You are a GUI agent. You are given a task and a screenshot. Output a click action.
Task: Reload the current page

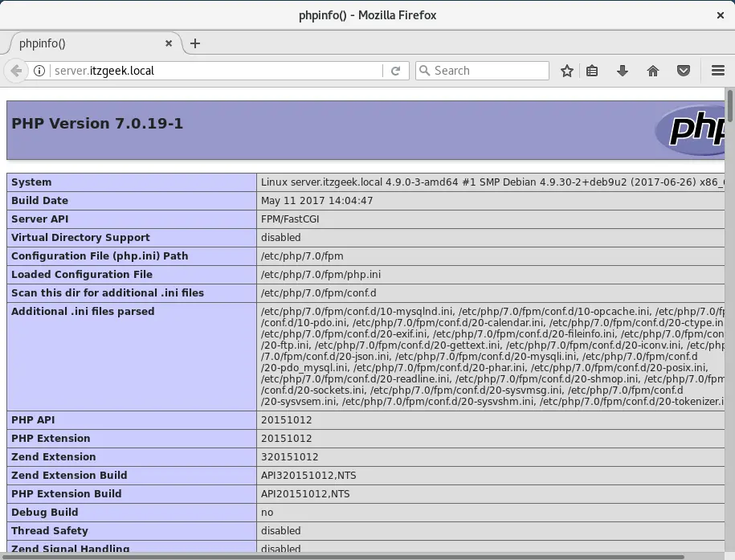pyautogui.click(x=396, y=71)
